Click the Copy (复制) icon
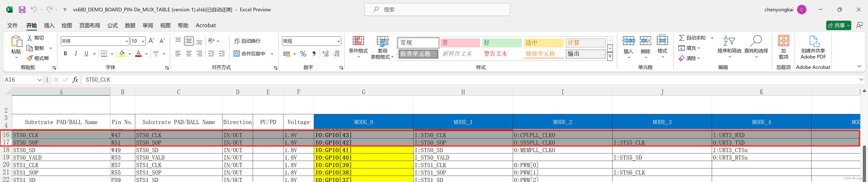 (30, 48)
